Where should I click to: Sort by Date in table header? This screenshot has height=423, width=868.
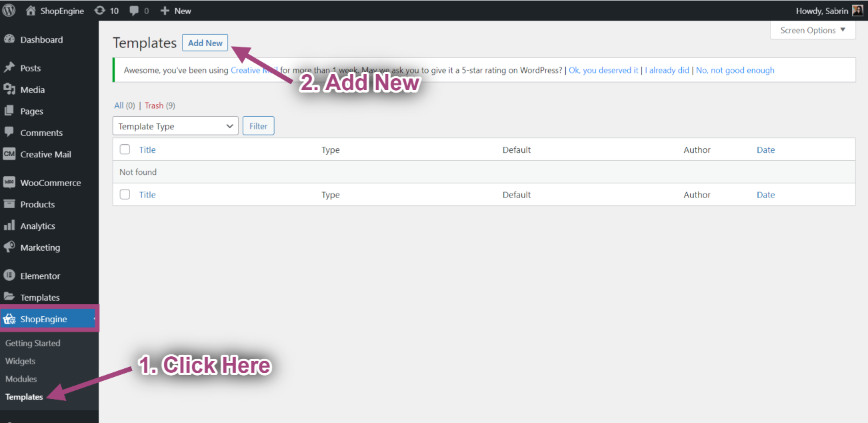(766, 149)
